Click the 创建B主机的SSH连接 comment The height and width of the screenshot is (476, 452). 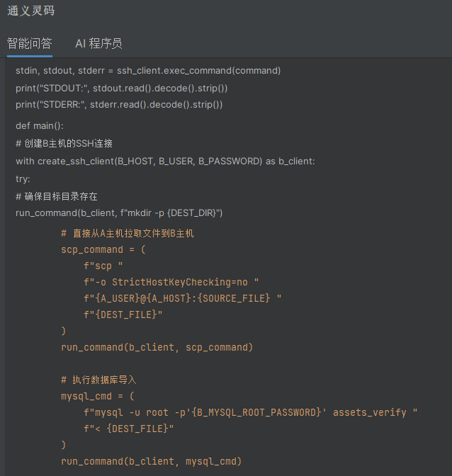64,143
